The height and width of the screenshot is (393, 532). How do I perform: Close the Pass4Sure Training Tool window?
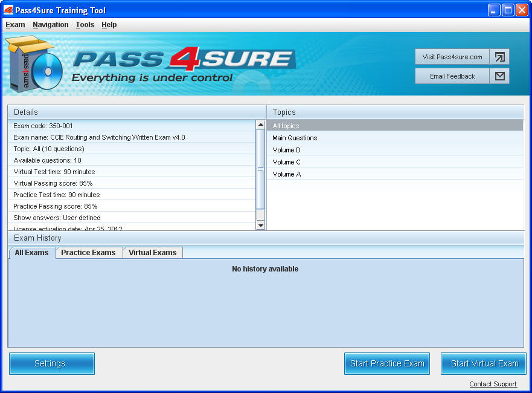pos(522,10)
